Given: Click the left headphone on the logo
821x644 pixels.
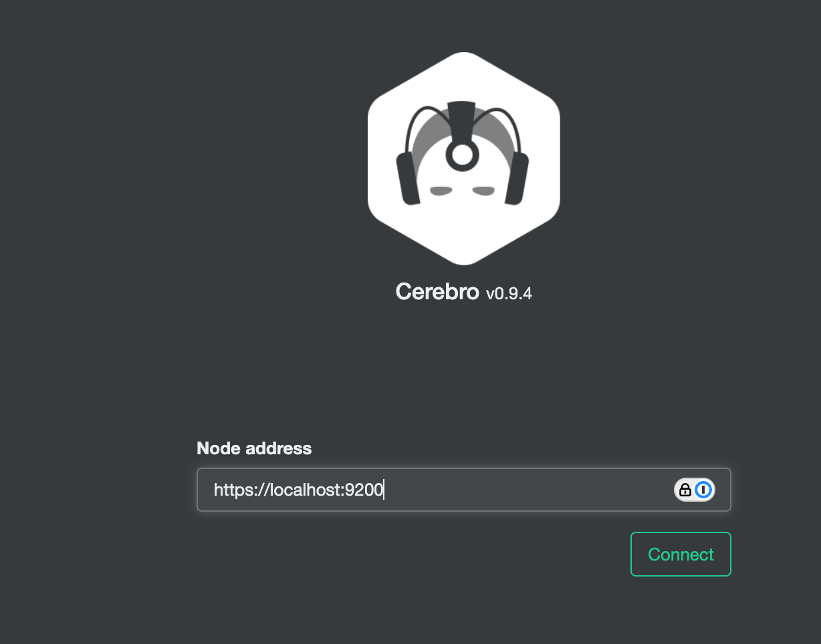Looking at the screenshot, I should (x=408, y=177).
